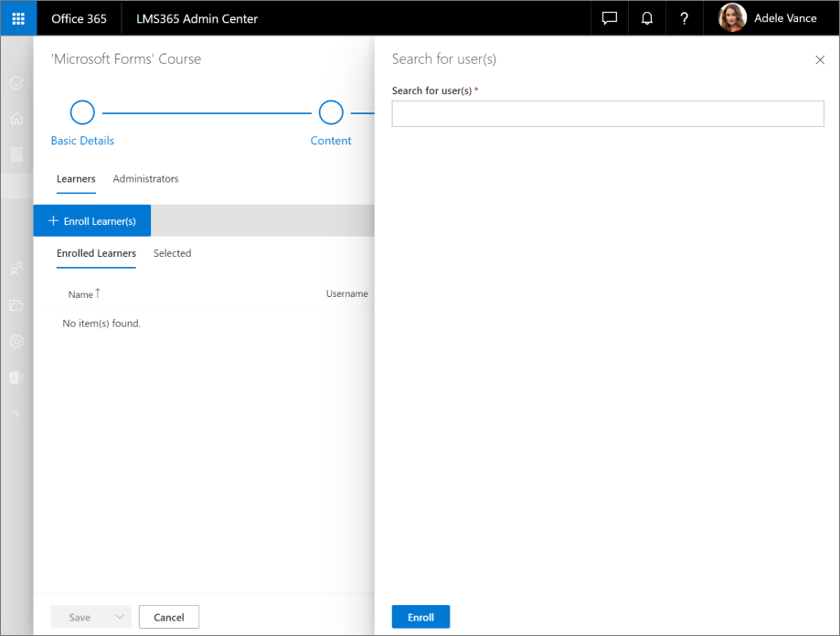Click the folder icon in left sidebar

[x=16, y=305]
